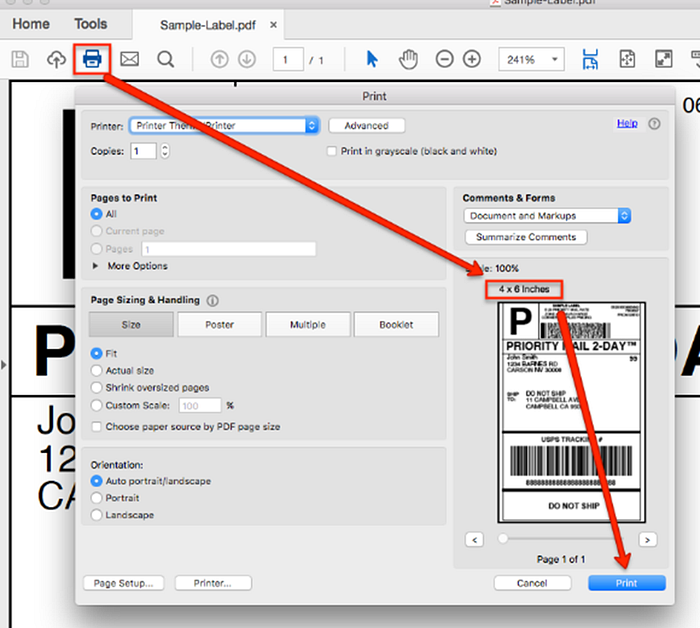The image size is (700, 628).
Task: Click the Printer... button
Action: tap(213, 583)
